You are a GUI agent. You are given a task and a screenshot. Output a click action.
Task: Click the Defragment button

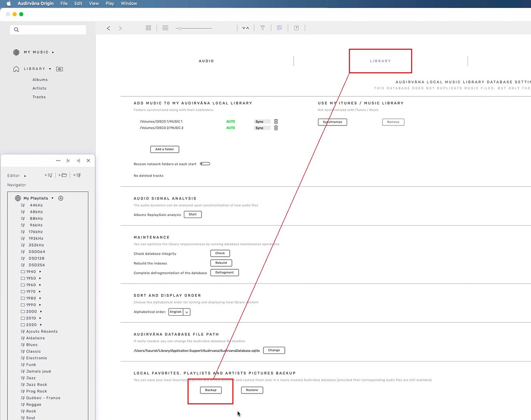point(225,273)
